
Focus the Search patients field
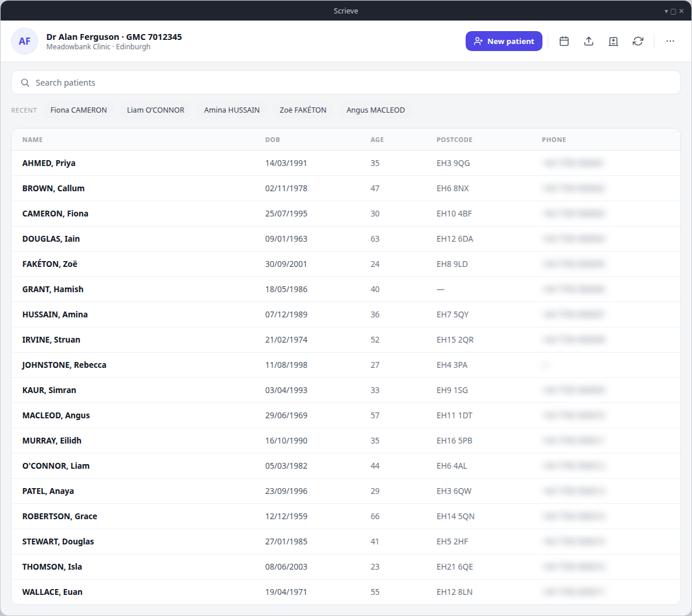tap(345, 83)
